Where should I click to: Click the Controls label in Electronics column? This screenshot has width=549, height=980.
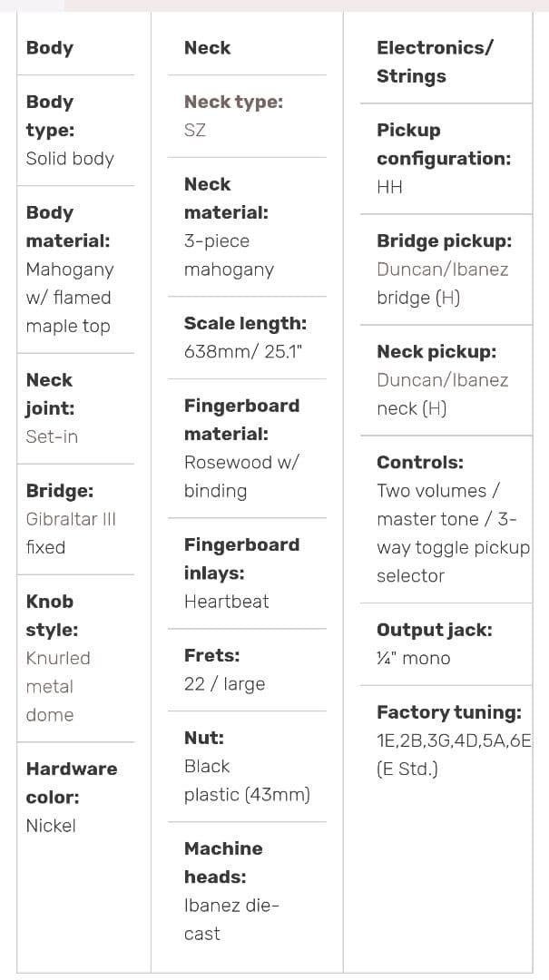419,462
